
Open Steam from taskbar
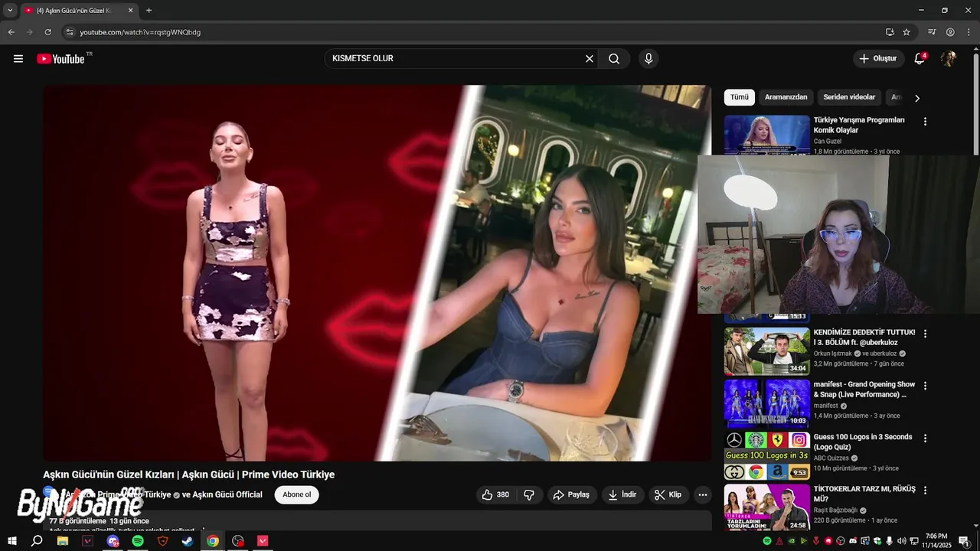[x=188, y=541]
